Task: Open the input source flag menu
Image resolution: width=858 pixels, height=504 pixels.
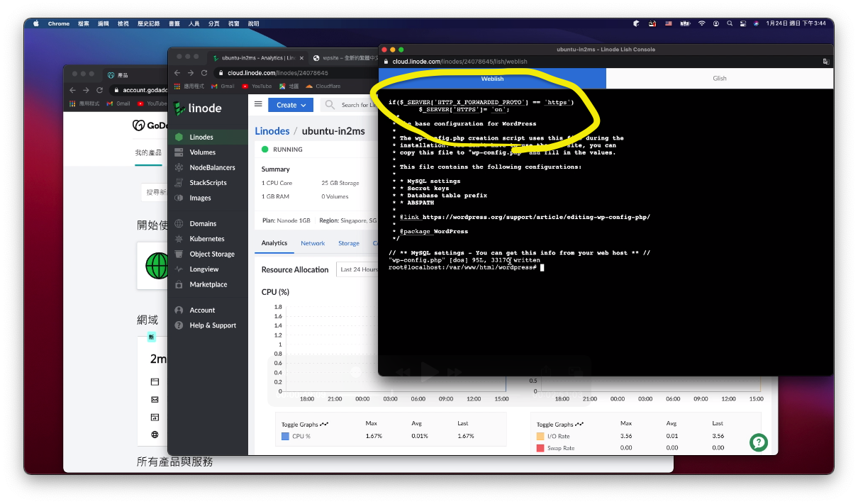Action: pos(668,23)
